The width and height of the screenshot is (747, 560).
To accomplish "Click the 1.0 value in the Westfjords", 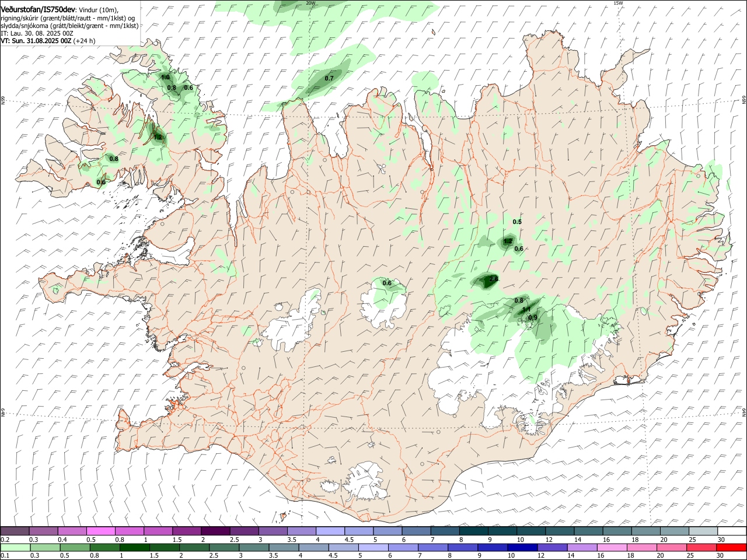I will (x=165, y=77).
